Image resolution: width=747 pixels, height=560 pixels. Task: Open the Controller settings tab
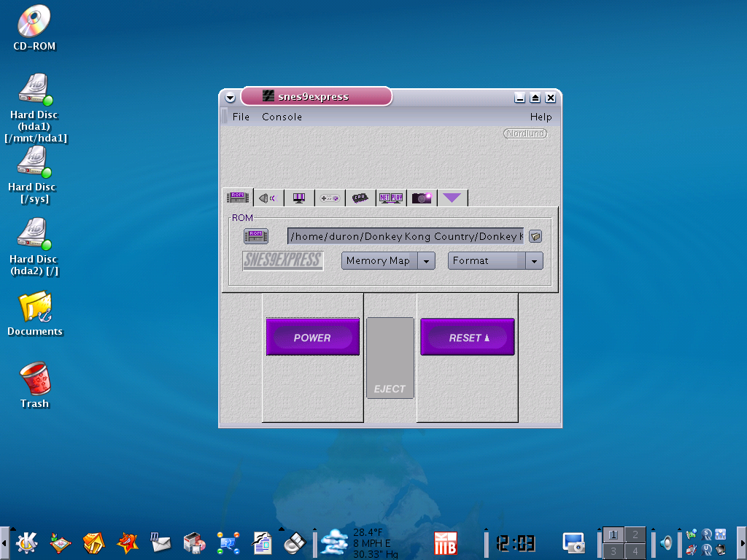[x=330, y=198]
